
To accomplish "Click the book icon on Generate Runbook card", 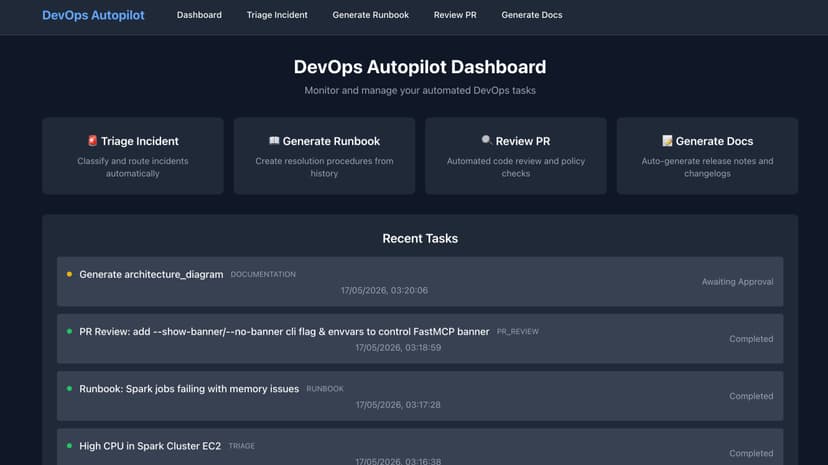I will point(274,140).
